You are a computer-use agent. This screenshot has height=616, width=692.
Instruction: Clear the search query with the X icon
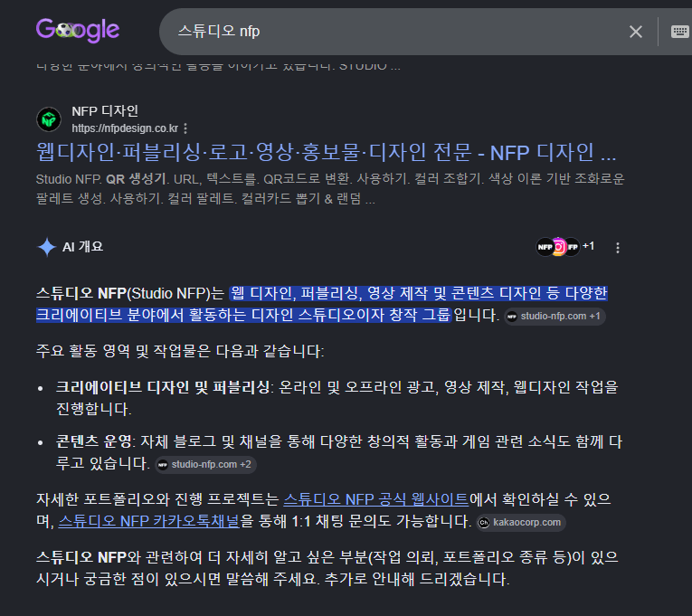point(636,32)
